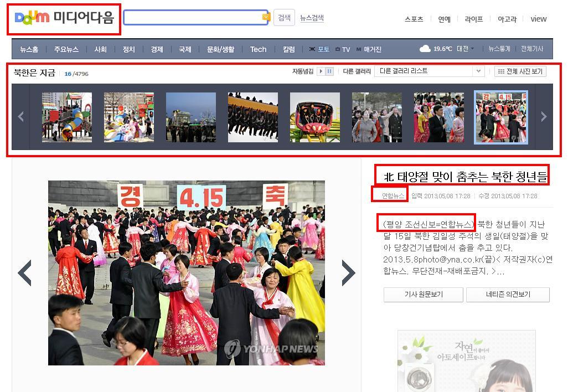The image size is (568, 392).
Task: Open the 뉴스검색 link
Action: 312,18
